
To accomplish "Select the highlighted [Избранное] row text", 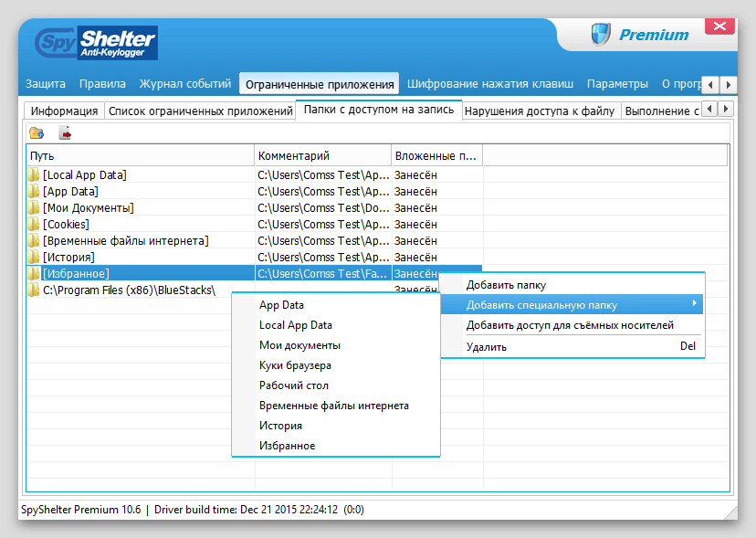I will pyautogui.click(x=76, y=273).
